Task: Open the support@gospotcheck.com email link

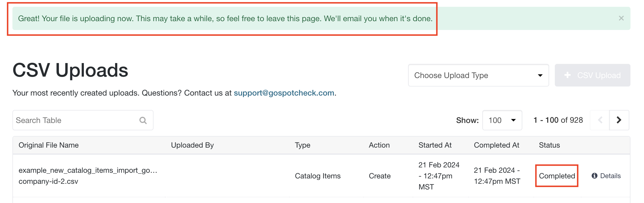Action: point(284,93)
